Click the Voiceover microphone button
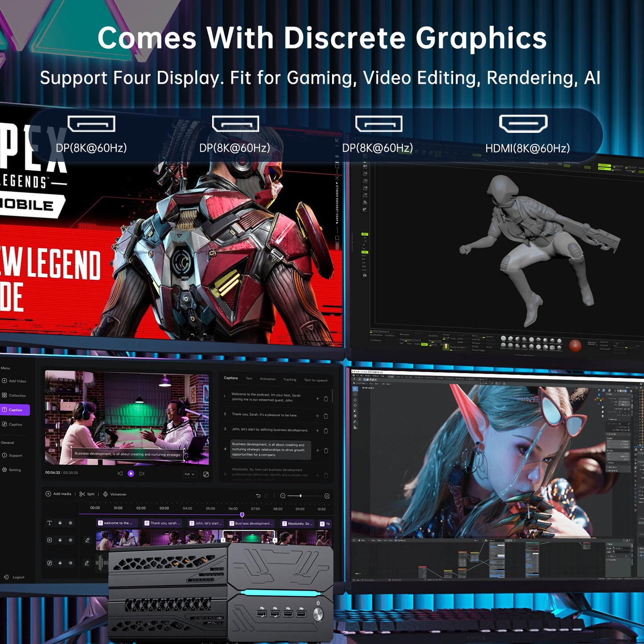 click(115, 494)
